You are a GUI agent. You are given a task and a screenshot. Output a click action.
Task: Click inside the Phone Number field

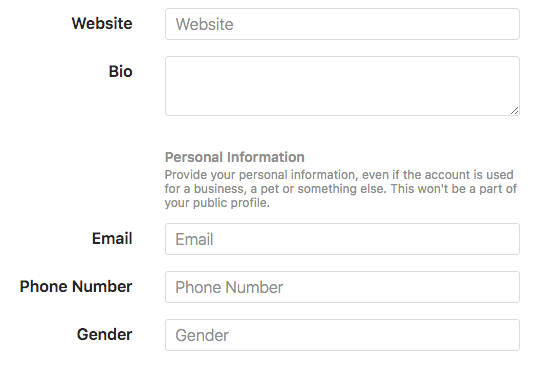[342, 287]
